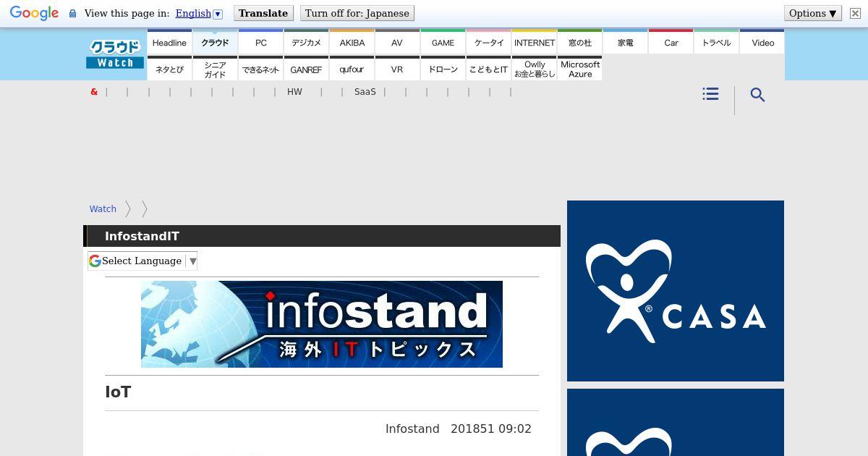This screenshot has height=456, width=868.
Task: Click the infostand 海外ITトピックス banner
Action: (322, 324)
